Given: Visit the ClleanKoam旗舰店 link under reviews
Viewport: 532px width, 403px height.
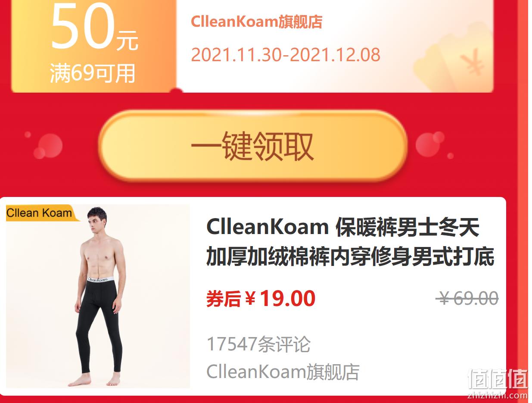Looking at the screenshot, I should tap(283, 372).
